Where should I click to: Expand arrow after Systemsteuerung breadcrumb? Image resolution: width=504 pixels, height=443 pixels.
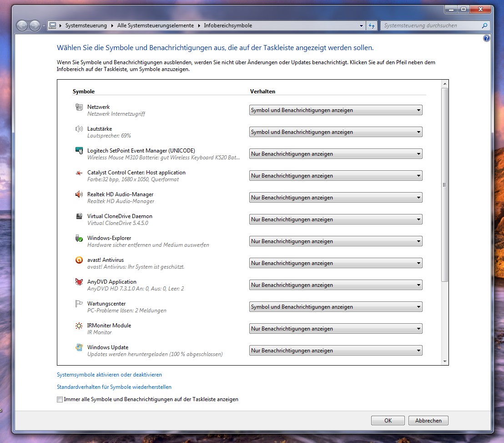(112, 25)
